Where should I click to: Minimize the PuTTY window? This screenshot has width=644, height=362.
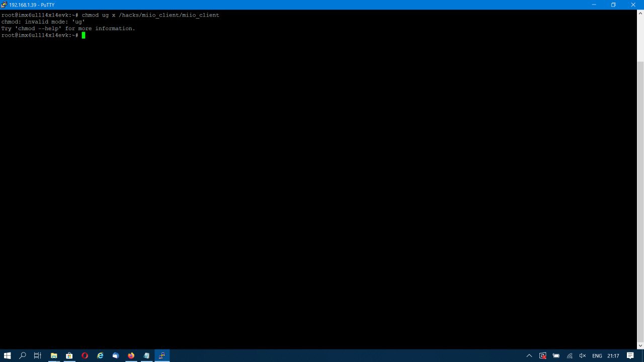tap(594, 5)
